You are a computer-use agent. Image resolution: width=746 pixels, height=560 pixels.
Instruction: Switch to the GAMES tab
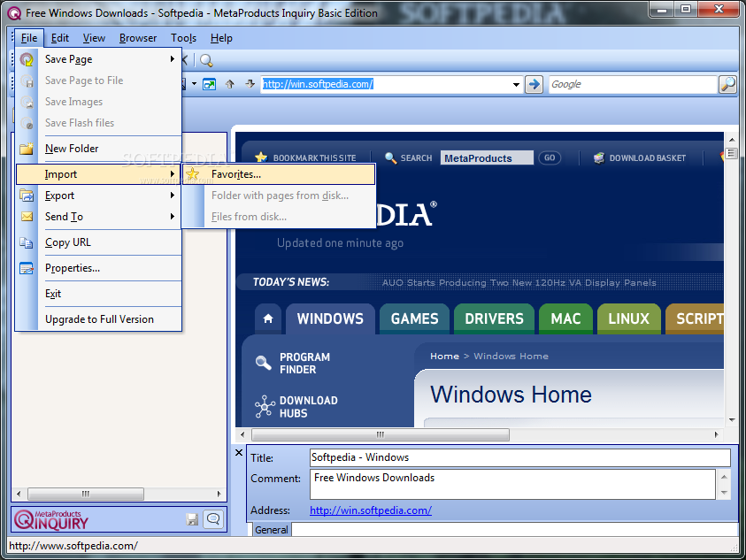[x=414, y=318]
